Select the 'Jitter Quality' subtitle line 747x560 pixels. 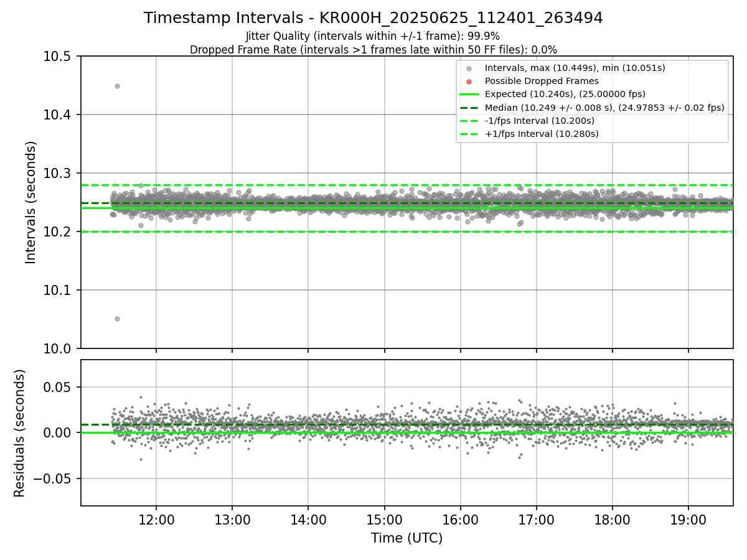pyautogui.click(x=374, y=36)
